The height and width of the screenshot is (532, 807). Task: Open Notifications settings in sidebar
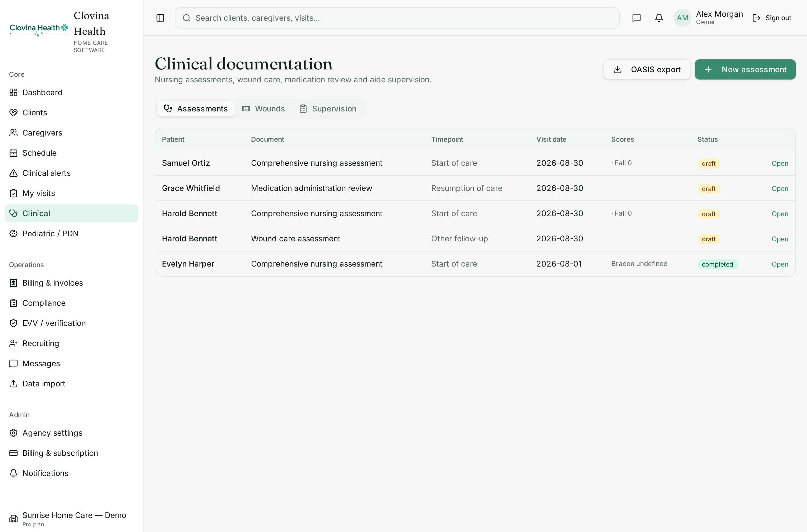coord(71,473)
